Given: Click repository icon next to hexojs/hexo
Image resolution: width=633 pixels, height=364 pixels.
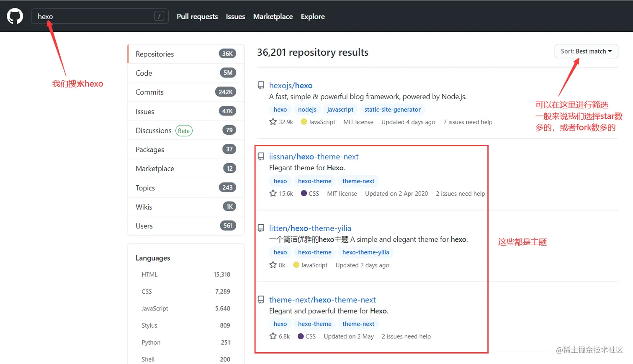Looking at the screenshot, I should click(x=261, y=85).
